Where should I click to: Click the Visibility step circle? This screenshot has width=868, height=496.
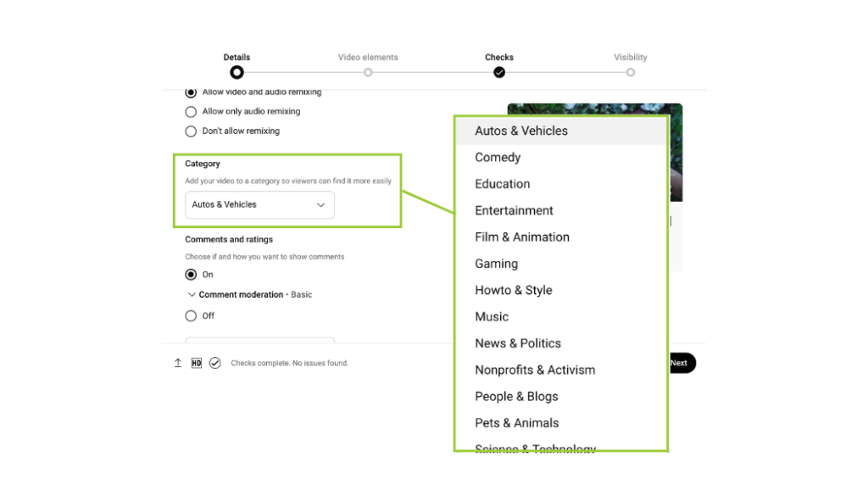pos(631,73)
